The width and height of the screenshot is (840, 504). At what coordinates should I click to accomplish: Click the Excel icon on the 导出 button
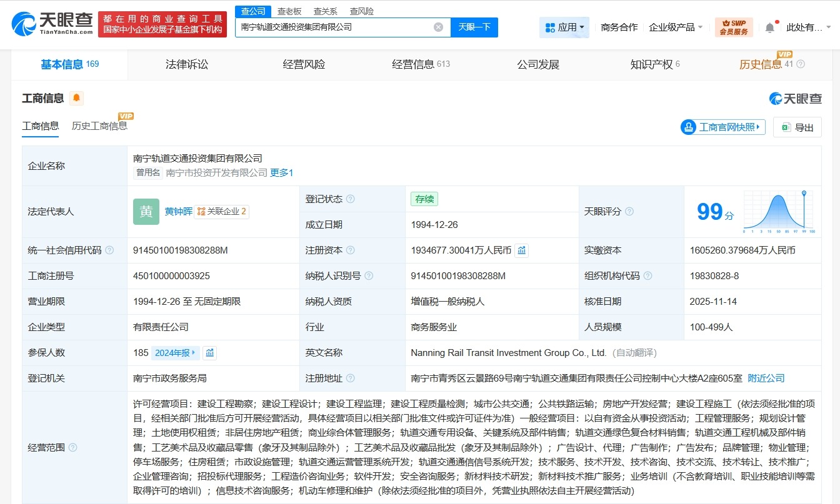click(787, 127)
